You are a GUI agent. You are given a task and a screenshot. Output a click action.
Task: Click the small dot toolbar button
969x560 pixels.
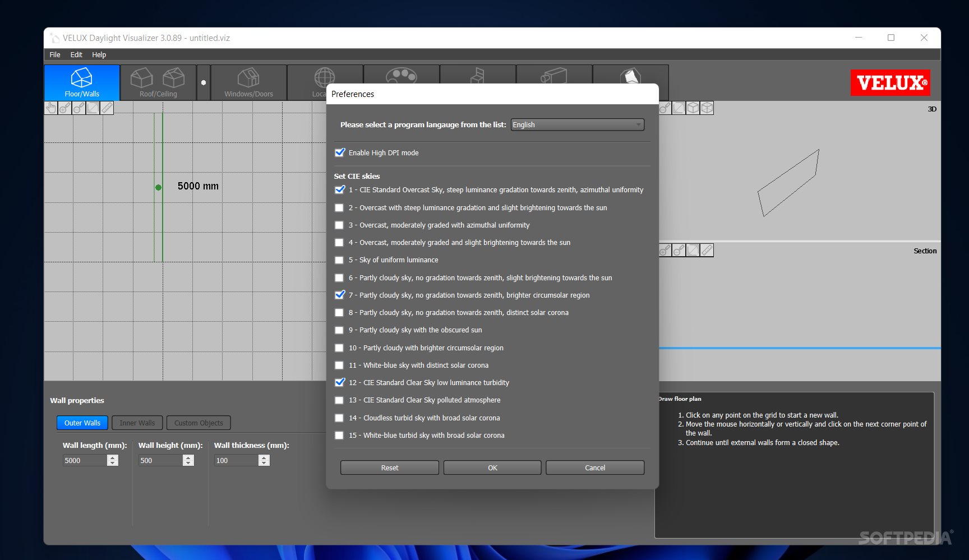point(204,82)
